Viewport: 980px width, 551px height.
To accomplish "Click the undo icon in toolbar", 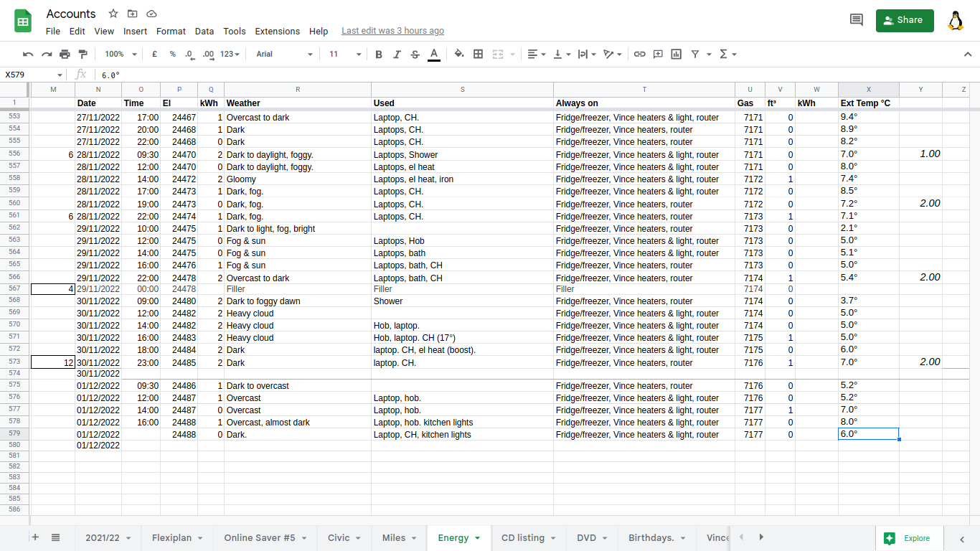I will [x=28, y=54].
